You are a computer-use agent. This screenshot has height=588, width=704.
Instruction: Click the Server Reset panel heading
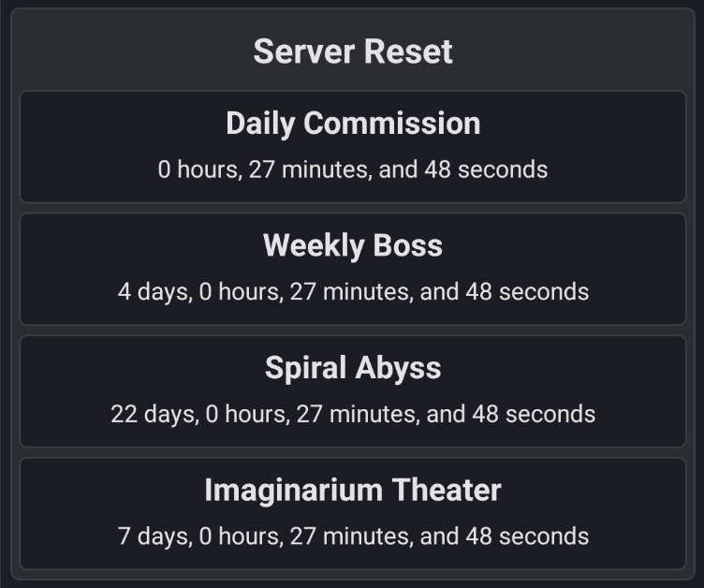(352, 51)
